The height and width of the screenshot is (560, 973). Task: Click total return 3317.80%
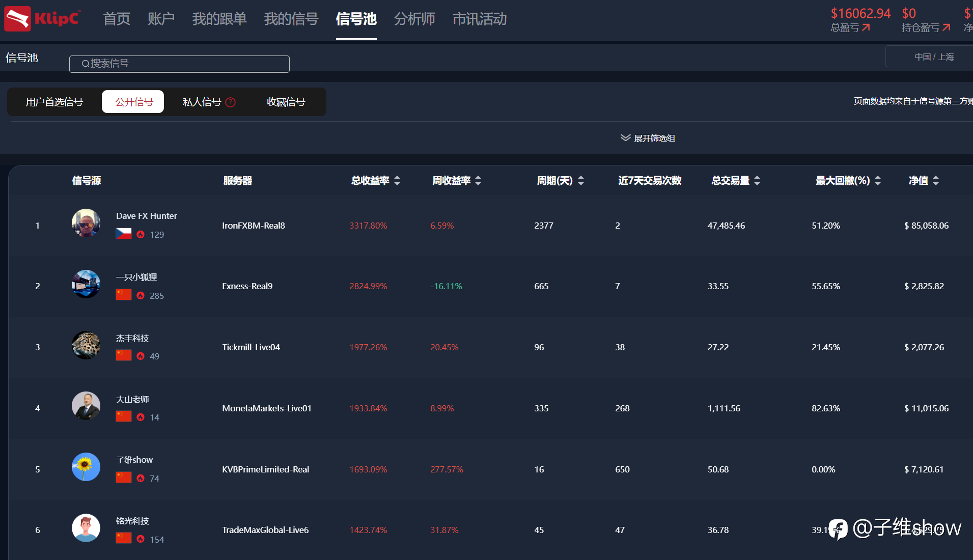click(x=368, y=226)
